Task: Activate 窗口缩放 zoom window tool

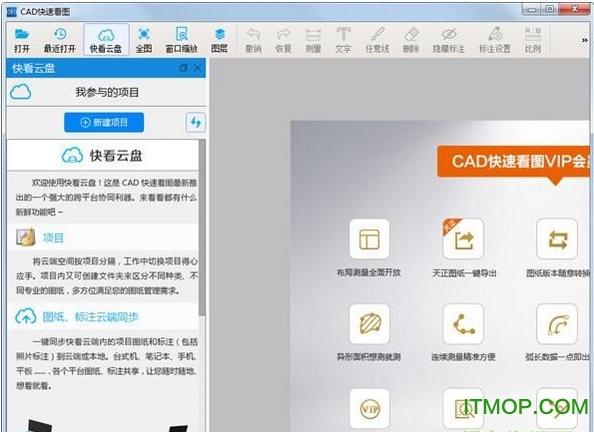Action: click(182, 40)
